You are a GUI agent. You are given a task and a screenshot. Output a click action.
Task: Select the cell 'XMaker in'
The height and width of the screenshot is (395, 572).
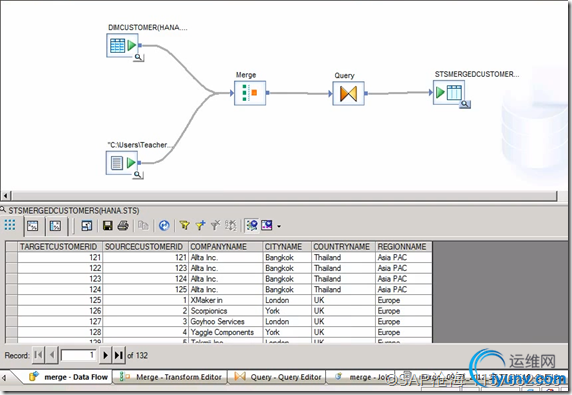coord(225,300)
